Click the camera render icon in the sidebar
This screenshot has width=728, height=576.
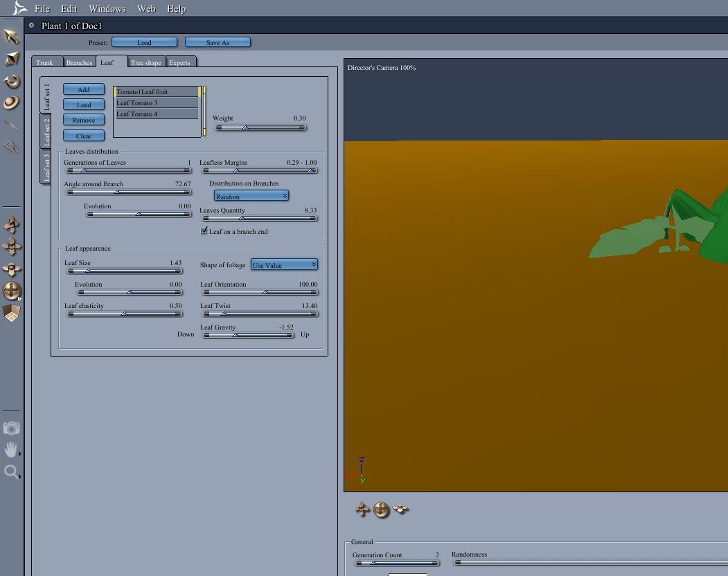point(11,428)
